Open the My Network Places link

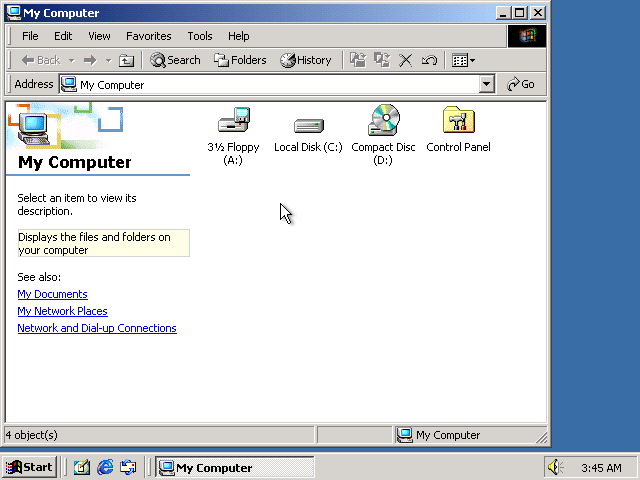coord(62,311)
